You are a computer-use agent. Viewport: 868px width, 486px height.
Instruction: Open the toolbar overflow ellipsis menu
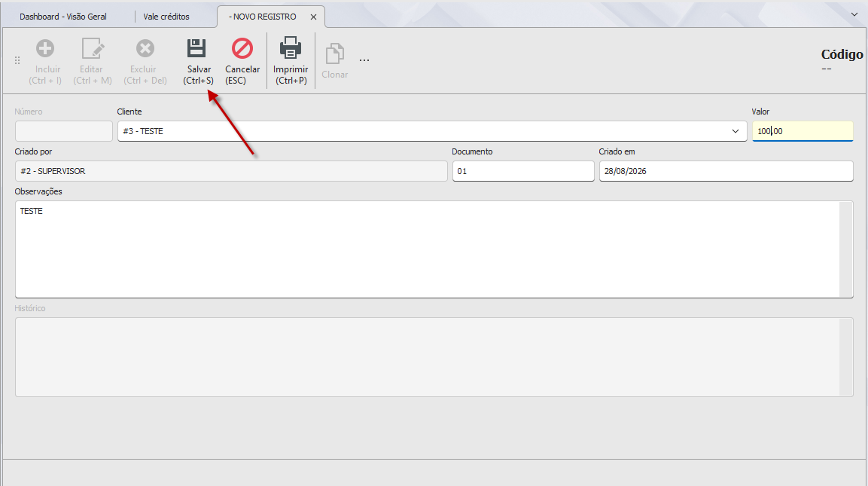coord(364,60)
